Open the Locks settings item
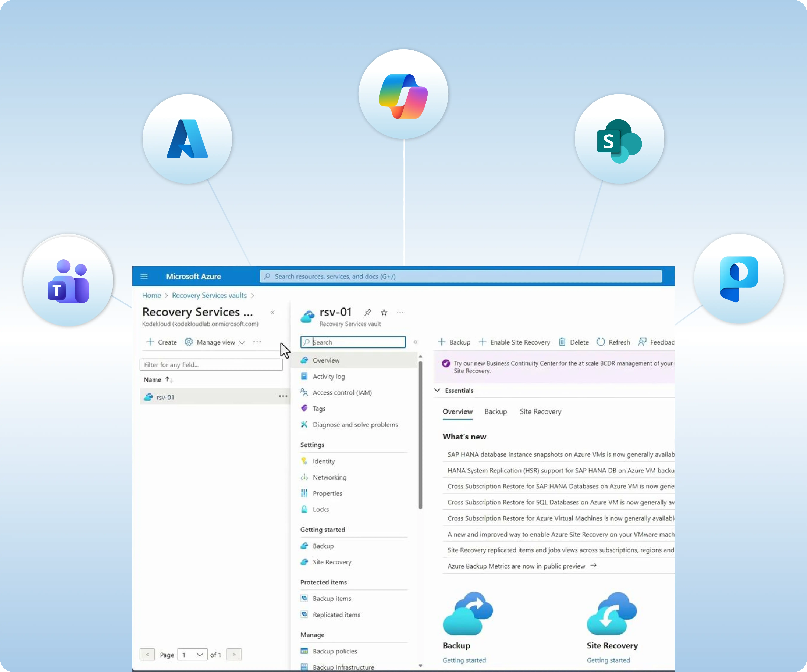Image resolution: width=807 pixels, height=672 pixels. pos(321,509)
